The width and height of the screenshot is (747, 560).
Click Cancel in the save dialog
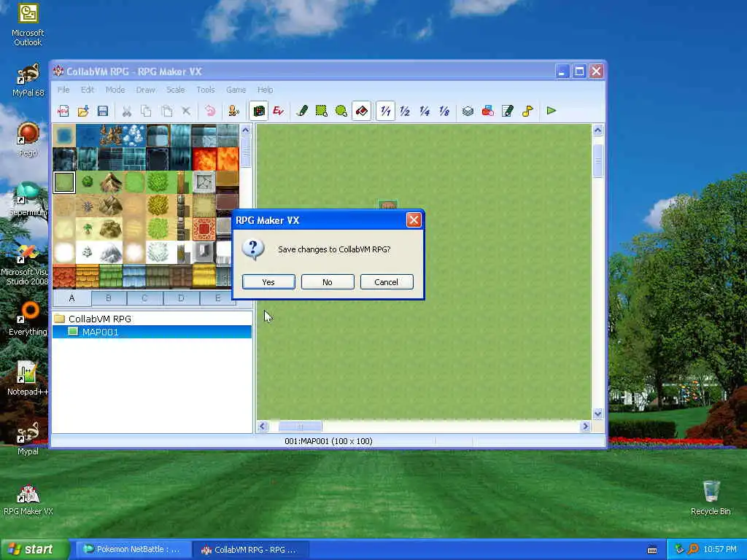point(387,282)
